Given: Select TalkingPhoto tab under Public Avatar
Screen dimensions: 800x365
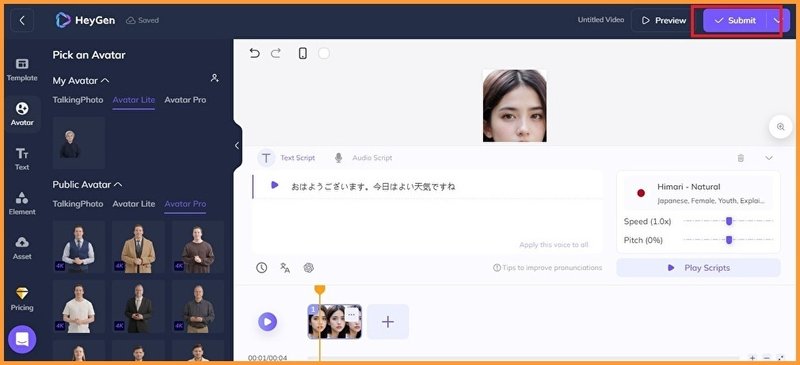Looking at the screenshot, I should pos(78,204).
